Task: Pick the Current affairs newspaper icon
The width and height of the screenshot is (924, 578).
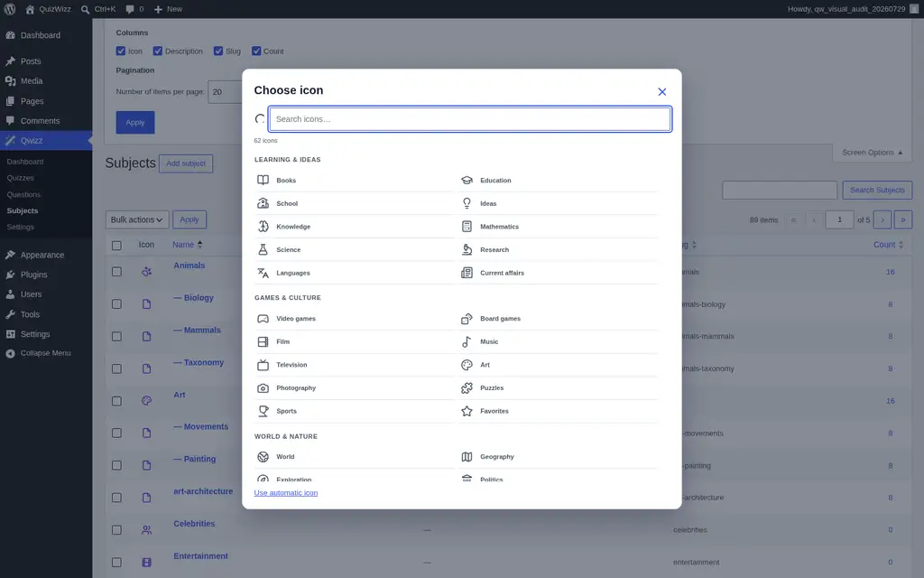Action: point(558,273)
